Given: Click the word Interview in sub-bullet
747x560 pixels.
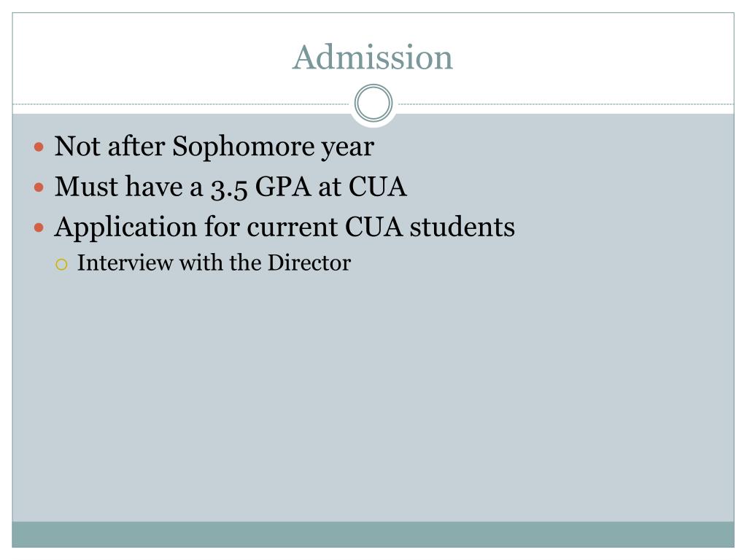Looking at the screenshot, I should [x=125, y=262].
